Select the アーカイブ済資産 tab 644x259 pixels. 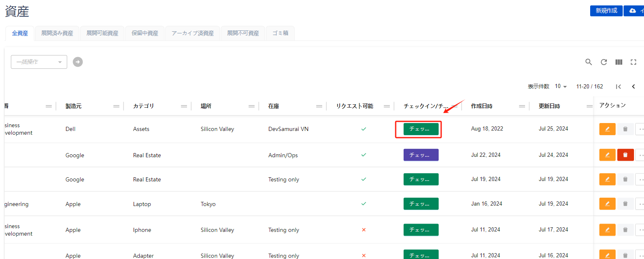(x=192, y=33)
